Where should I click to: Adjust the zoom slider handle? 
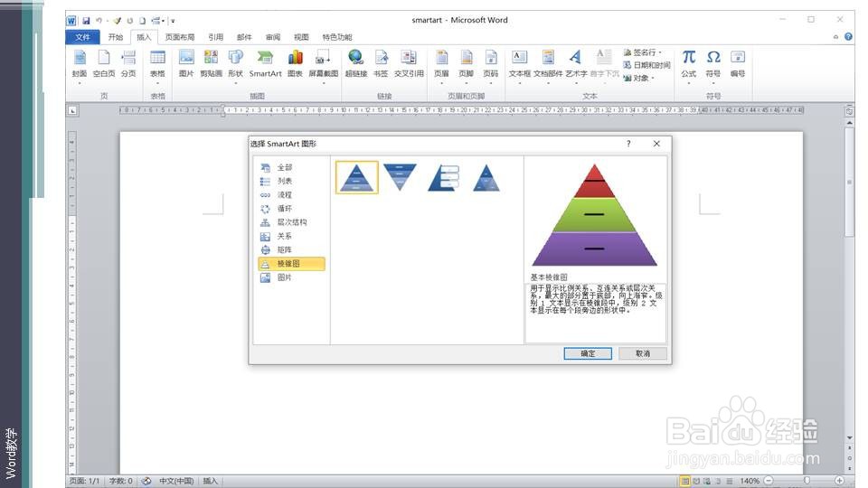[807, 481]
